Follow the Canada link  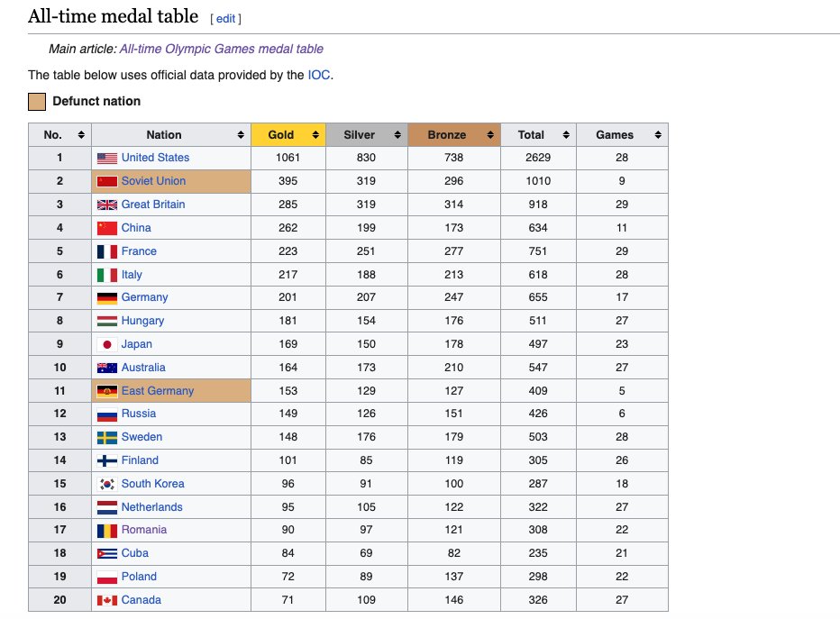[142, 600]
